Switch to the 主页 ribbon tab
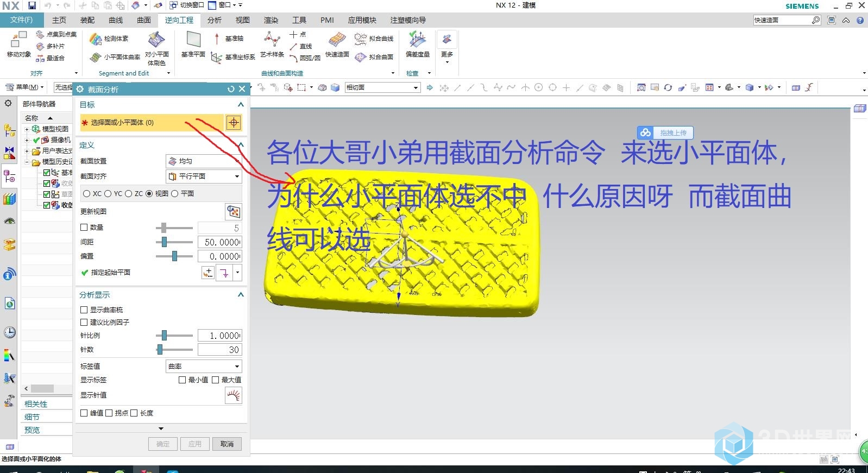868x473 pixels. coord(59,20)
